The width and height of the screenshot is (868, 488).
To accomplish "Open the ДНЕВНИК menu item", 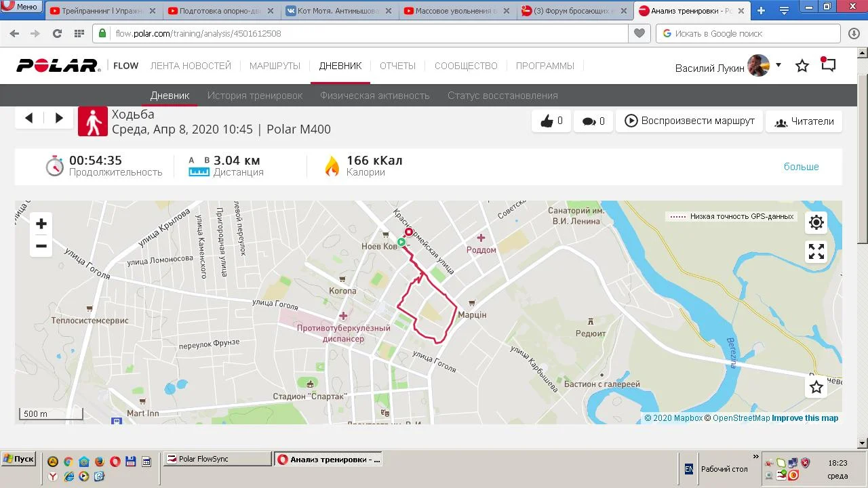I will coord(340,66).
